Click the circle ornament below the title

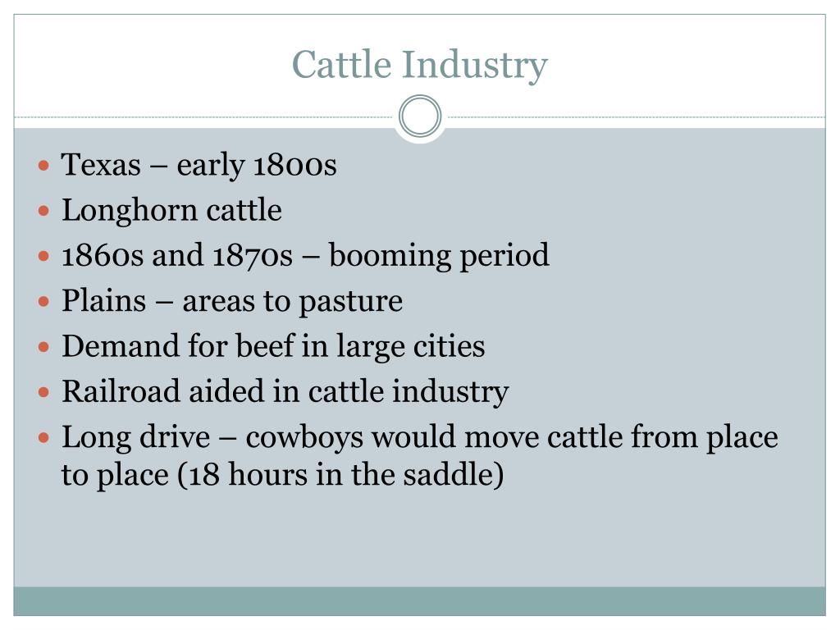[420, 116]
